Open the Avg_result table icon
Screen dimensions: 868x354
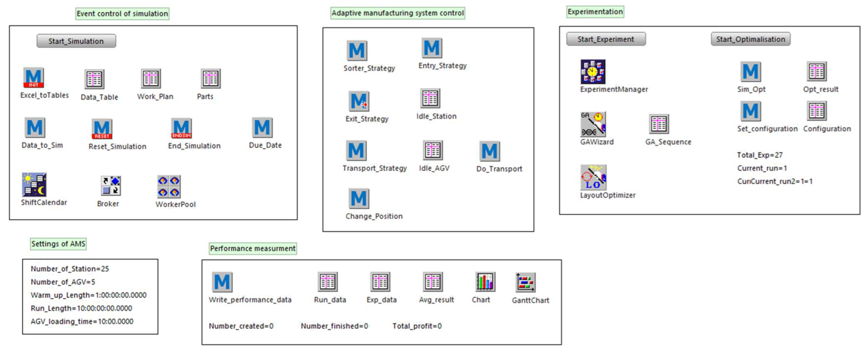pyautogui.click(x=433, y=282)
